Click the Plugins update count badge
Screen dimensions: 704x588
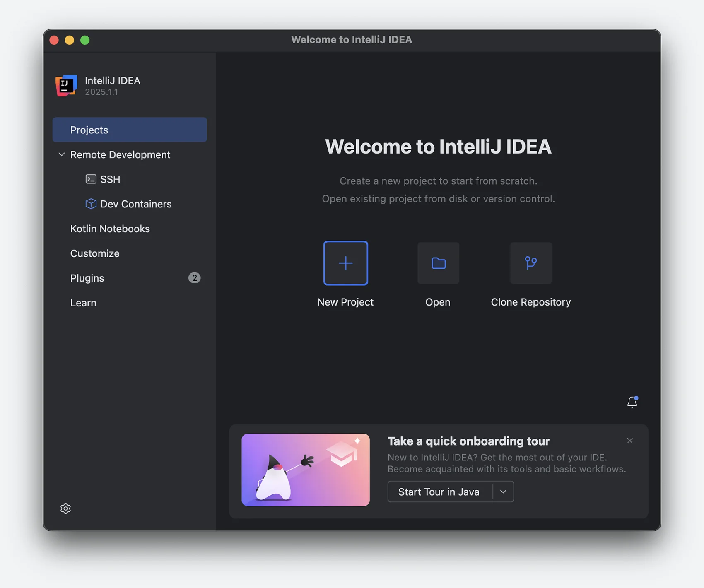194,278
